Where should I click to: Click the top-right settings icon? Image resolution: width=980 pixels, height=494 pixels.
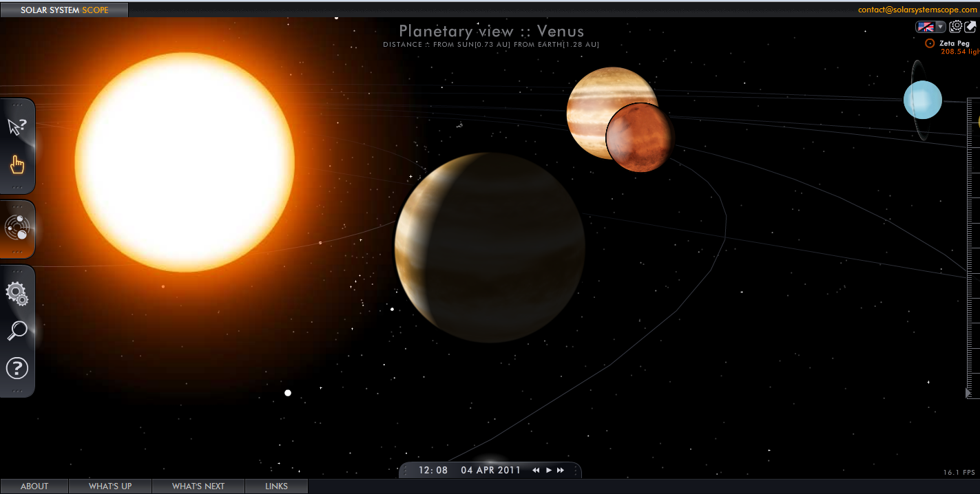point(955,26)
